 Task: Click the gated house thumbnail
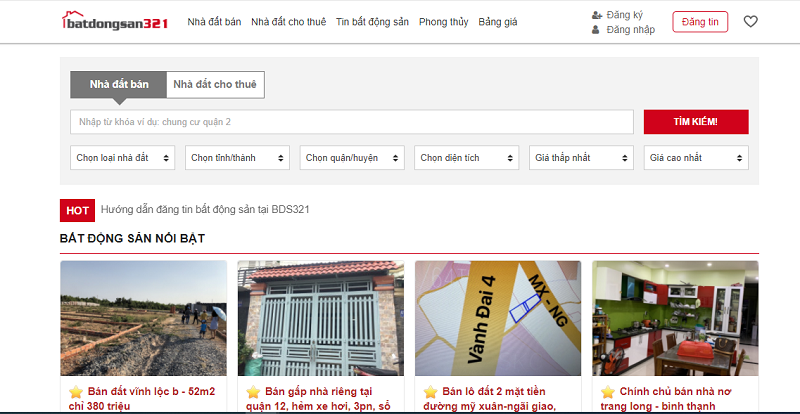coord(320,318)
